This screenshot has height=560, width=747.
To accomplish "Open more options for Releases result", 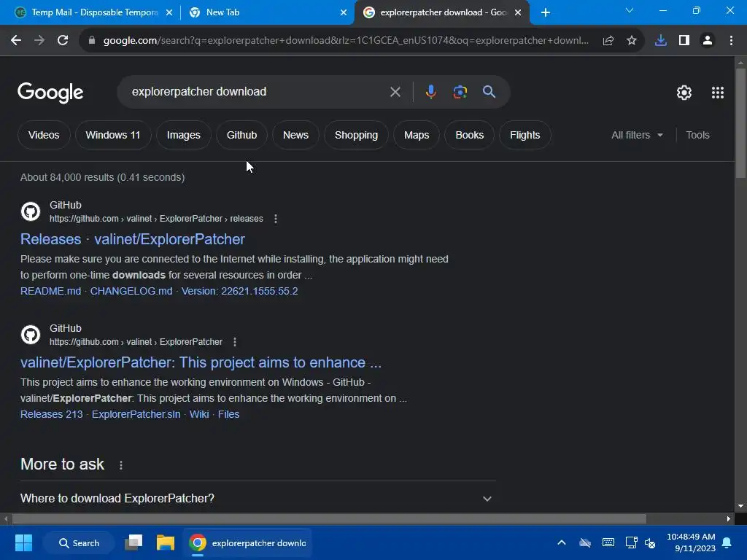I will (275, 219).
